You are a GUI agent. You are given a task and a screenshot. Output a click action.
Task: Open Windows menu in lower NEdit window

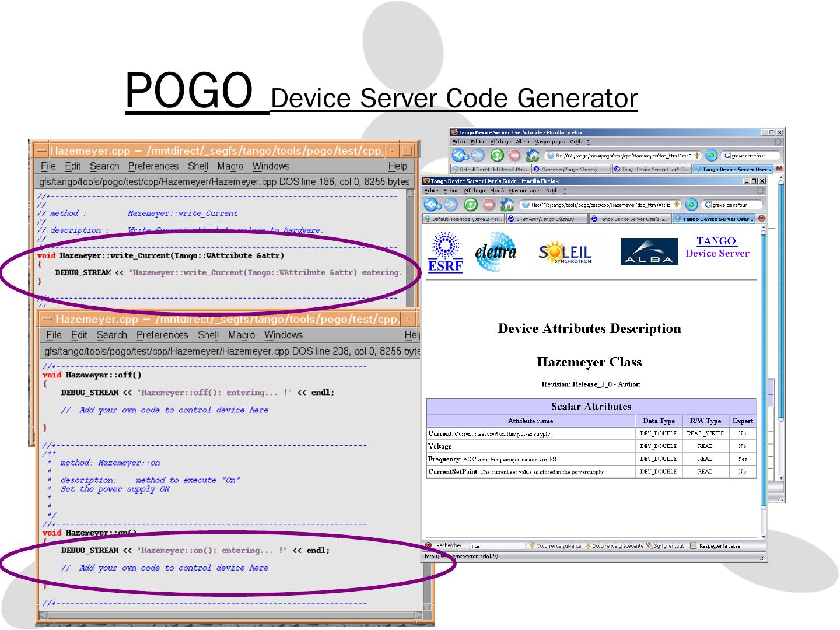pyautogui.click(x=283, y=335)
